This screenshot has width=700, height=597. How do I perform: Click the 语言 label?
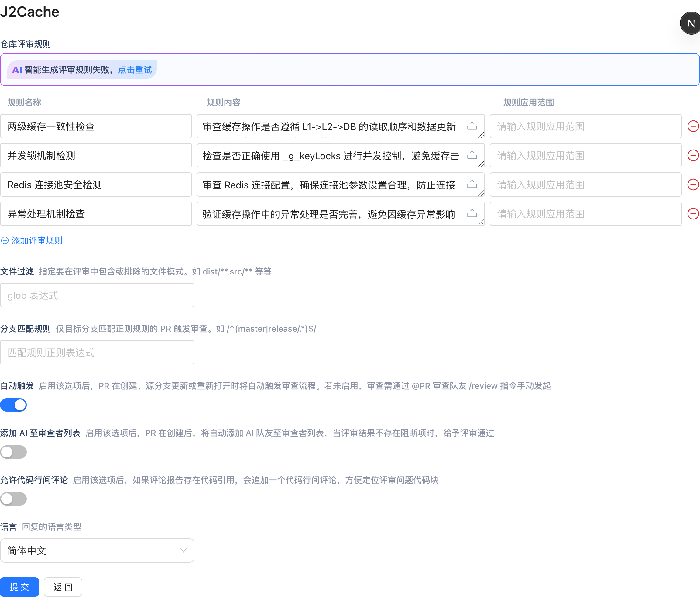pyautogui.click(x=9, y=527)
